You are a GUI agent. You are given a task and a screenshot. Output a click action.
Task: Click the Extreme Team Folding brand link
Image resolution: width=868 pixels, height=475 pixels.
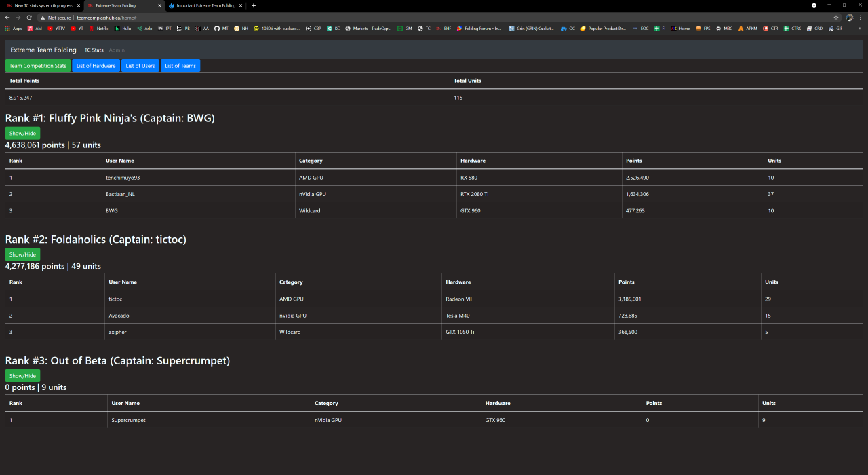(43, 50)
